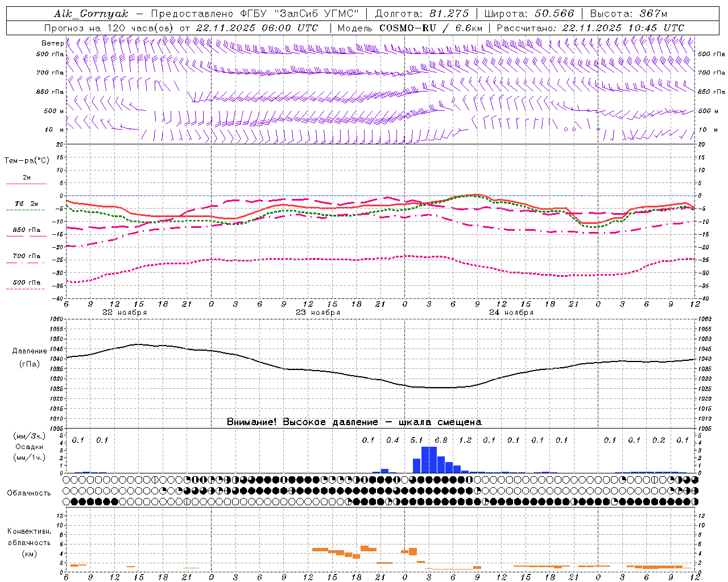Click the (мм/1ч.) units label
The image size is (728, 582).
(30, 458)
